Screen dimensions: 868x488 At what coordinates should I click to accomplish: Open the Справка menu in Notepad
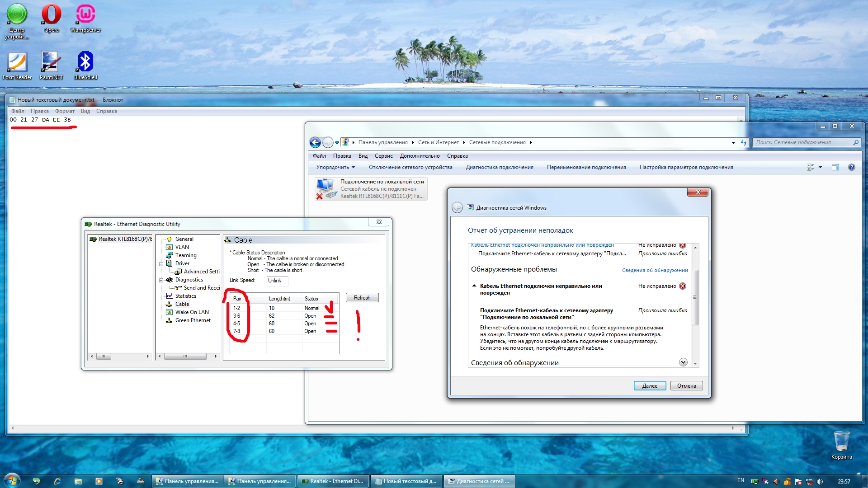[107, 111]
